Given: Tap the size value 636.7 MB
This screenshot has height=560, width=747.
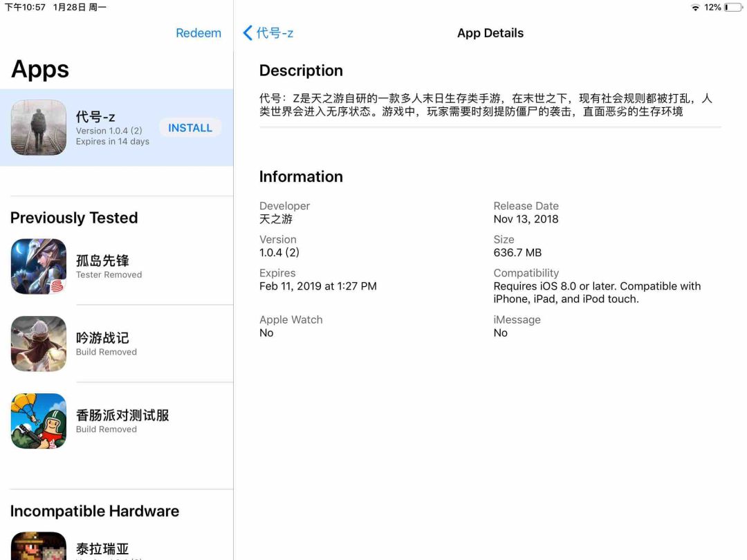Looking at the screenshot, I should point(517,252).
